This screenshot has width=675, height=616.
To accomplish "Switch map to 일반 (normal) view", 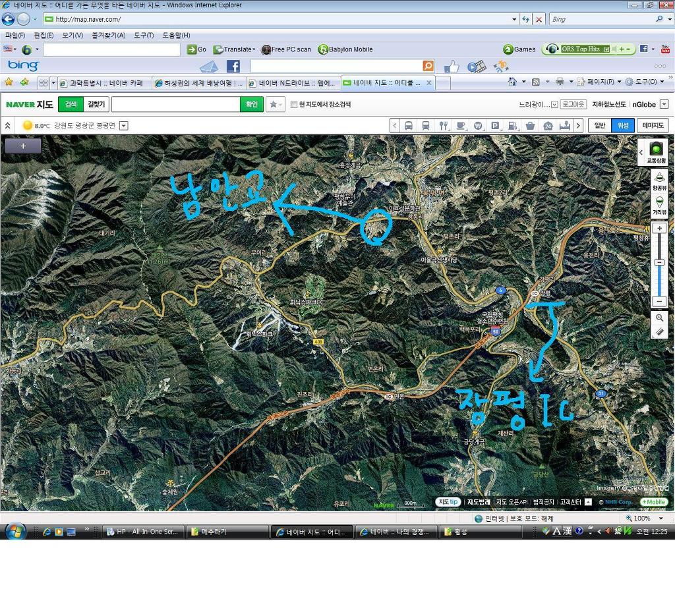I will 600,126.
